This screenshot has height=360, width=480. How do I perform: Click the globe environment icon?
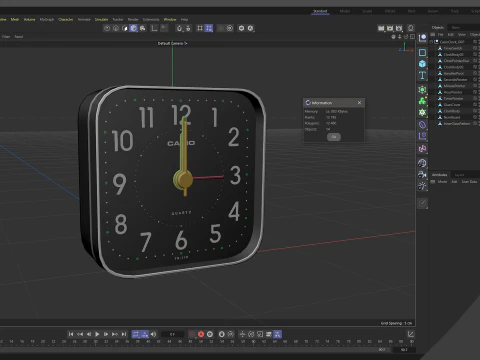point(422,163)
